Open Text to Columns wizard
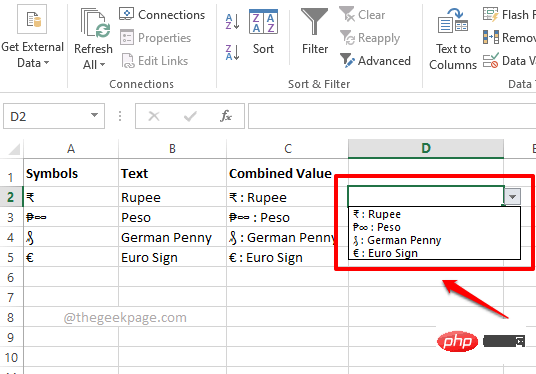536x374 pixels. (x=453, y=40)
